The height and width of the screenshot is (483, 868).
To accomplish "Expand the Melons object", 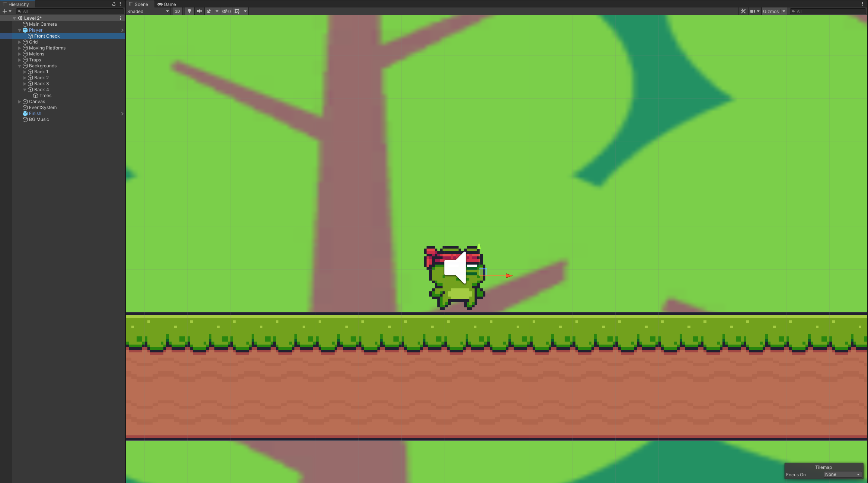I will (x=19, y=54).
